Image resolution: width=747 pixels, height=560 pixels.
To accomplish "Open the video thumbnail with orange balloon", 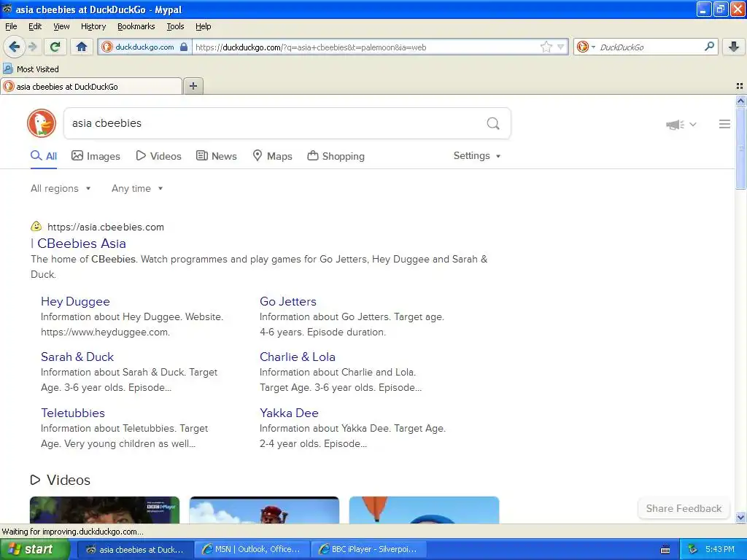I will (x=424, y=510).
